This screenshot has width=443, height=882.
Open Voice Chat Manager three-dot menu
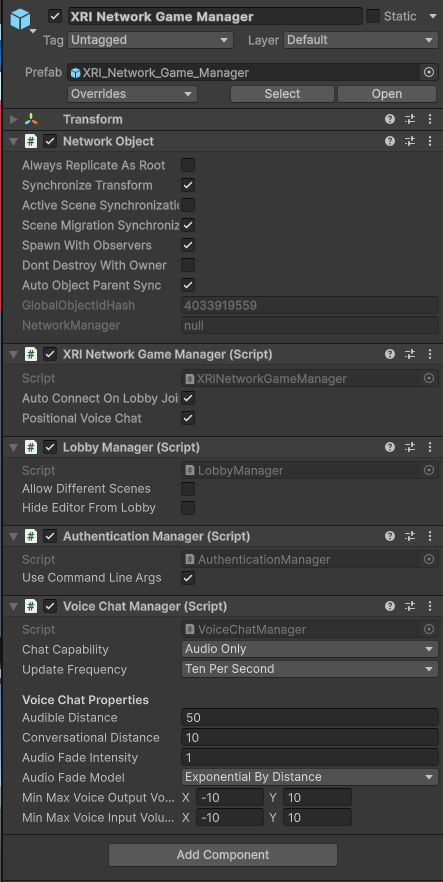point(430,606)
